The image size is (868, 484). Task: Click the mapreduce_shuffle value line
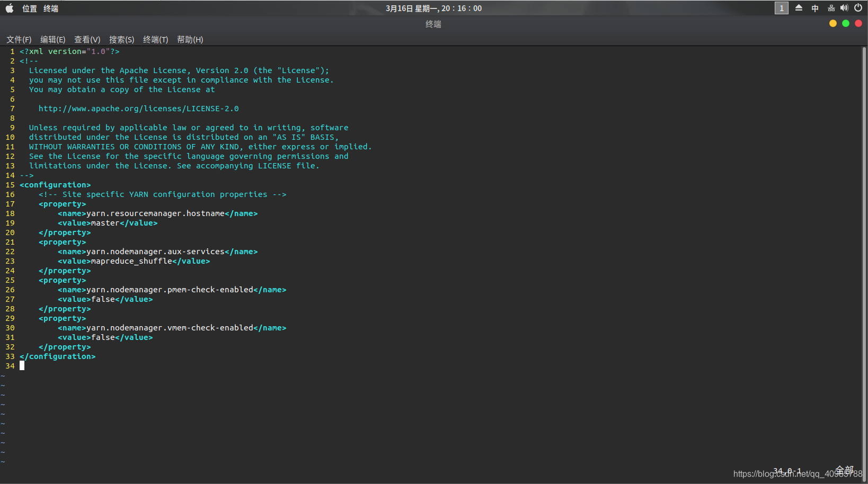(x=134, y=261)
